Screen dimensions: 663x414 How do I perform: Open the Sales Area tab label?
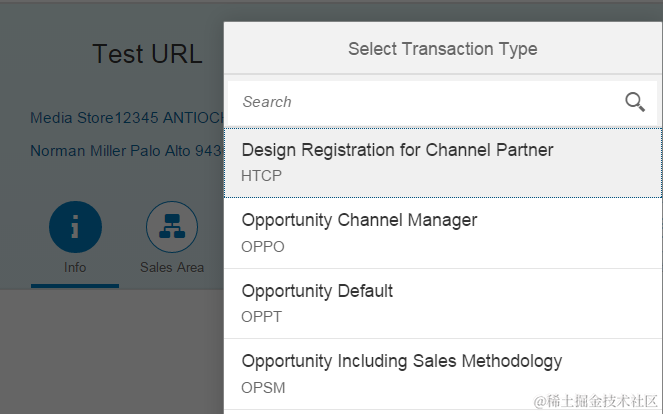(172, 267)
